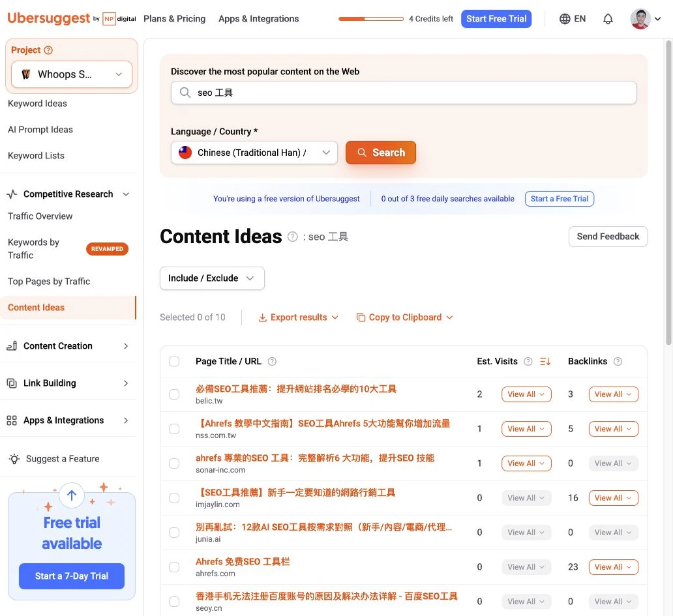Open Backlinks View All for ahrefs.com

[614, 567]
